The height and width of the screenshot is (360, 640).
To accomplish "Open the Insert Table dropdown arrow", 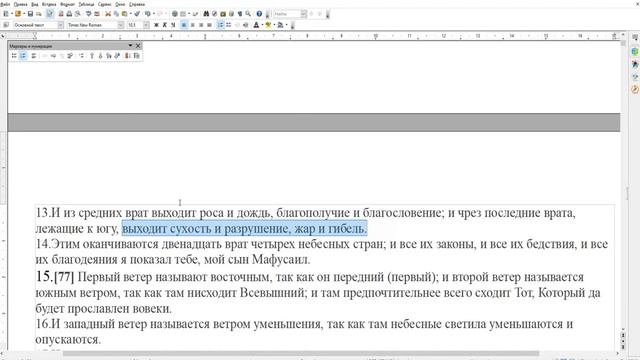I will [189, 14].
